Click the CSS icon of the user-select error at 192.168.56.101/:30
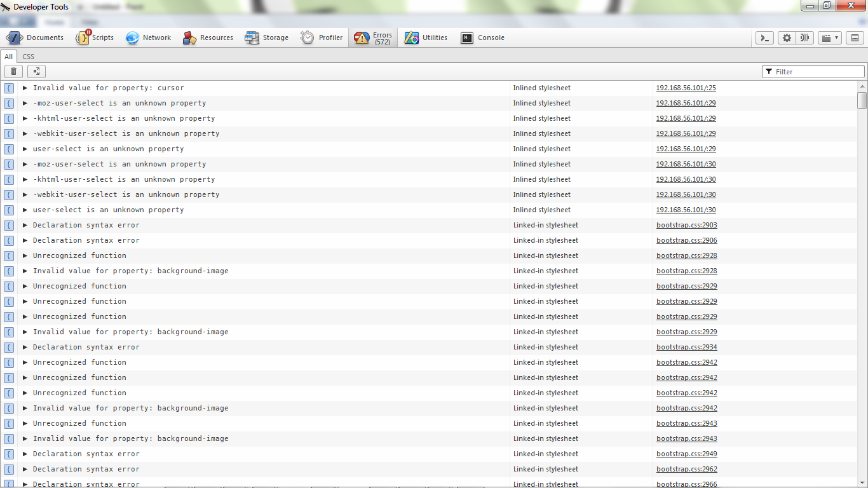The image size is (868, 488). click(9, 210)
